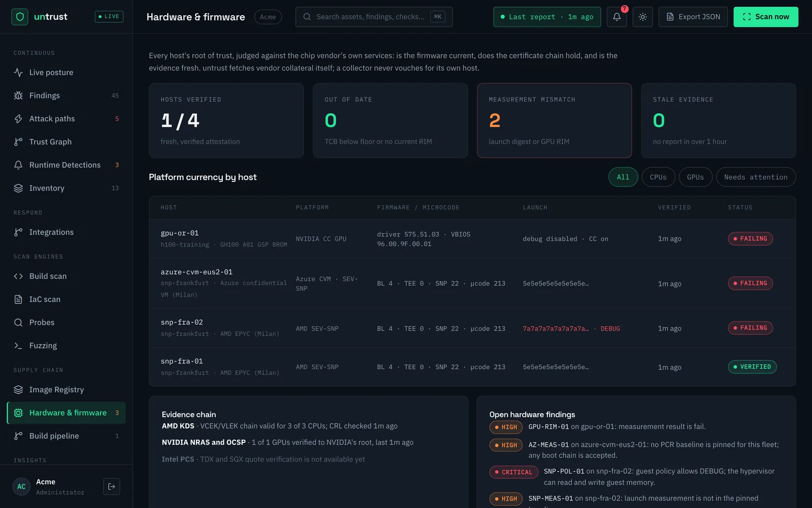Click host gpu-or-01 row name
This screenshot has width=812, height=508.
180,233
